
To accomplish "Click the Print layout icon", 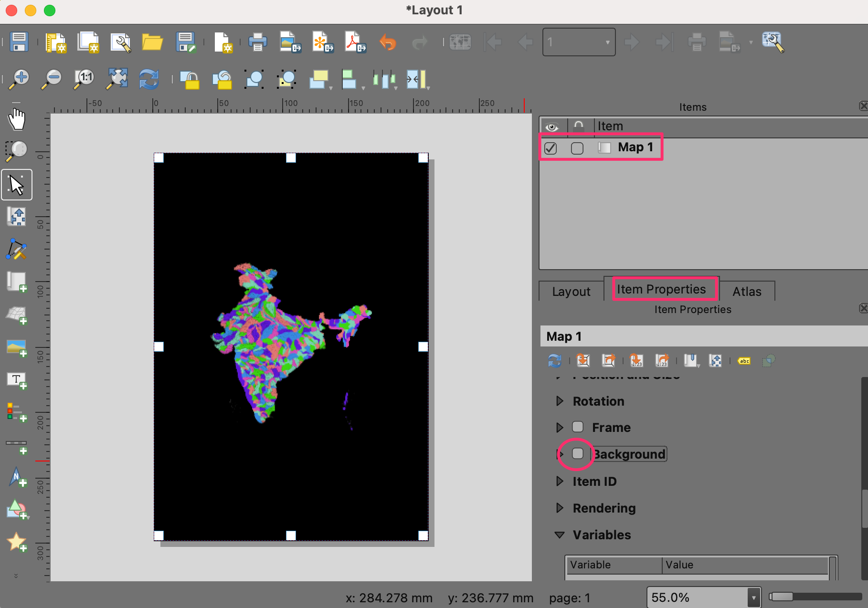I will pyautogui.click(x=257, y=42).
